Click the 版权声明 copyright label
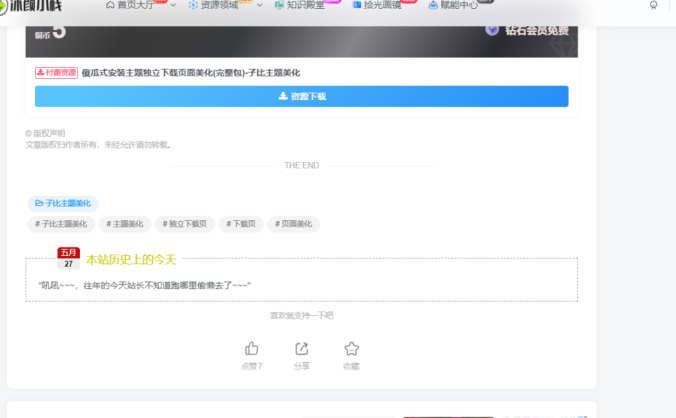This screenshot has width=676, height=418. click(x=45, y=133)
